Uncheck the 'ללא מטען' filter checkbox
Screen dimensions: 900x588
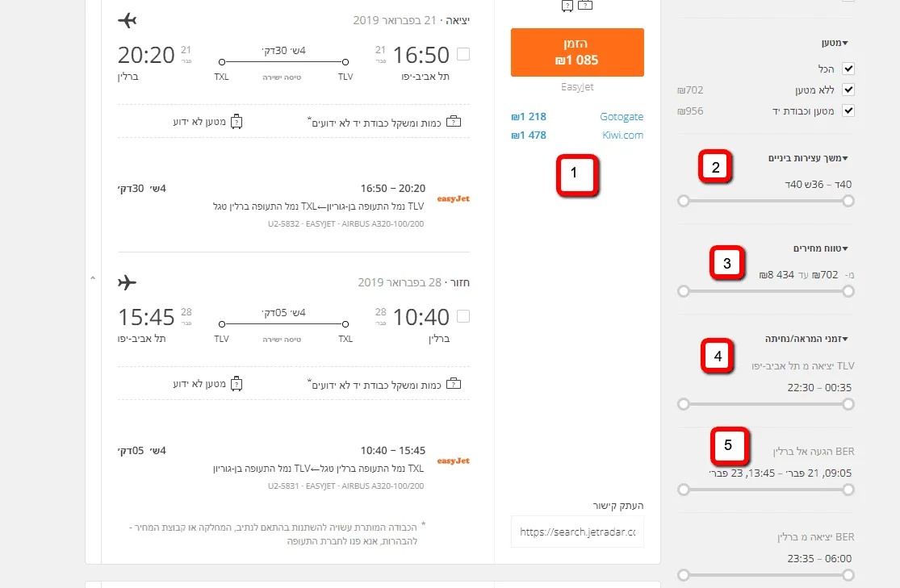pyautogui.click(x=848, y=90)
